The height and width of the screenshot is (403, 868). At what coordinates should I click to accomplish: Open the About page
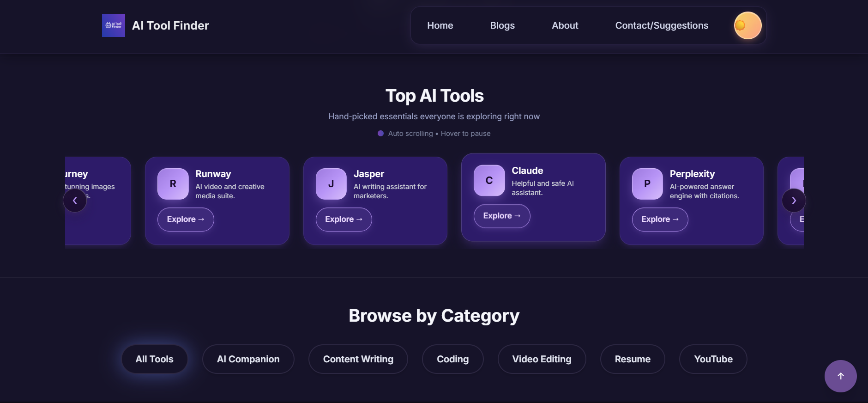pyautogui.click(x=565, y=25)
